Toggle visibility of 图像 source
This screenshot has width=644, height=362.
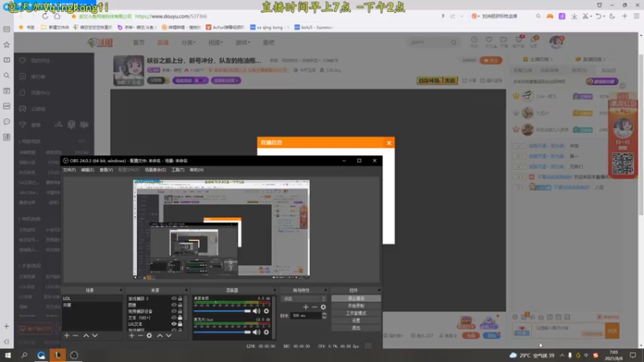tap(174, 305)
